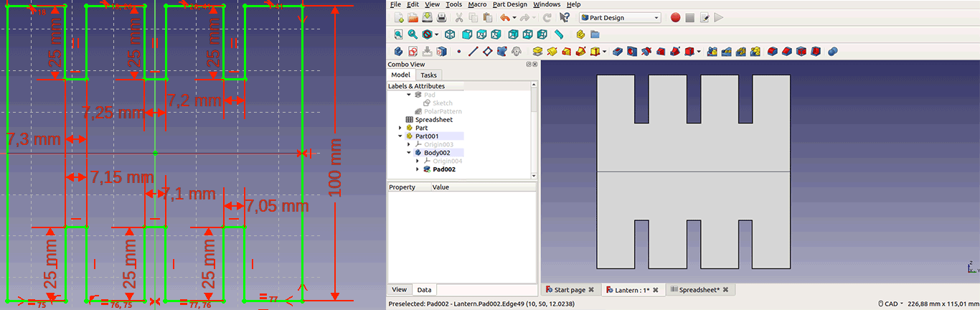Collapse the Body002 tree node

tap(409, 153)
